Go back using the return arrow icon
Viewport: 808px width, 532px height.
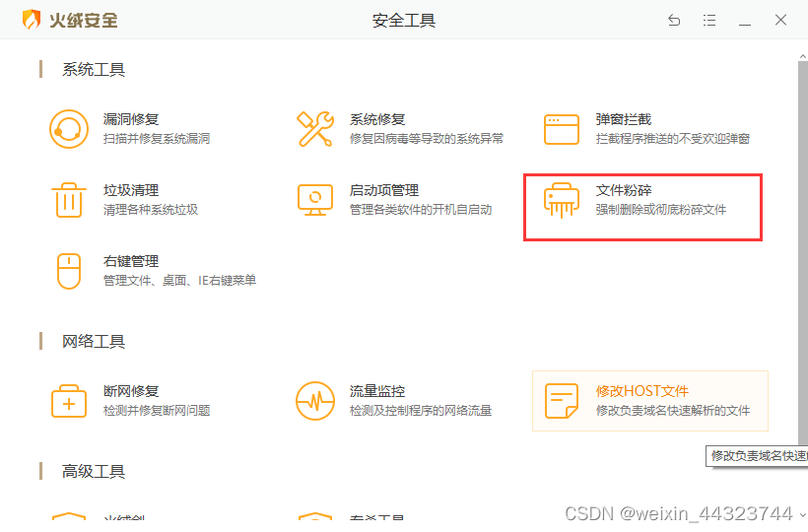click(674, 20)
